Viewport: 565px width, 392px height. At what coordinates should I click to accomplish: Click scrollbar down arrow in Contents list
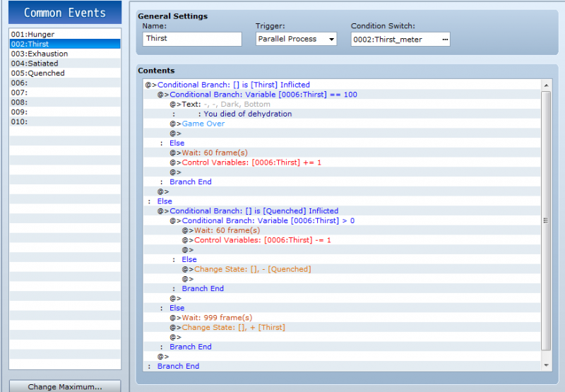click(546, 365)
